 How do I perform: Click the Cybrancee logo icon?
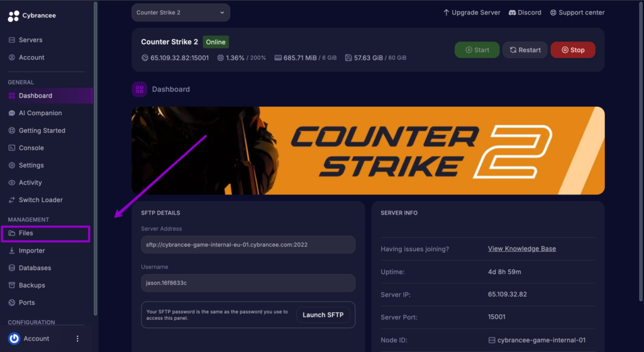(x=14, y=16)
